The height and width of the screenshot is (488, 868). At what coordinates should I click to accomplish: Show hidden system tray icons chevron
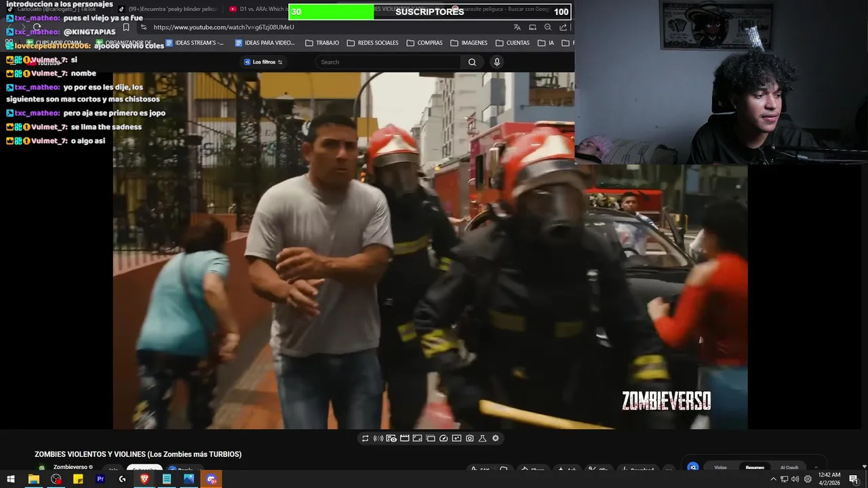click(x=773, y=479)
